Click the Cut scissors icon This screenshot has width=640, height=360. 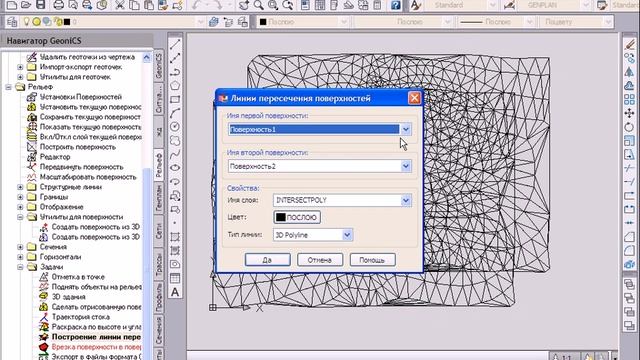(x=120, y=5)
